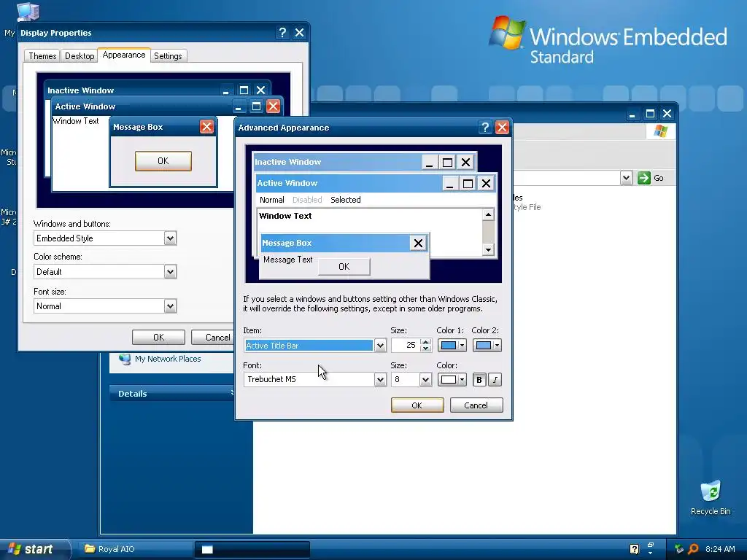747x560 pixels.
Task: Click OK in Display Properties dialog
Action: [158, 337]
